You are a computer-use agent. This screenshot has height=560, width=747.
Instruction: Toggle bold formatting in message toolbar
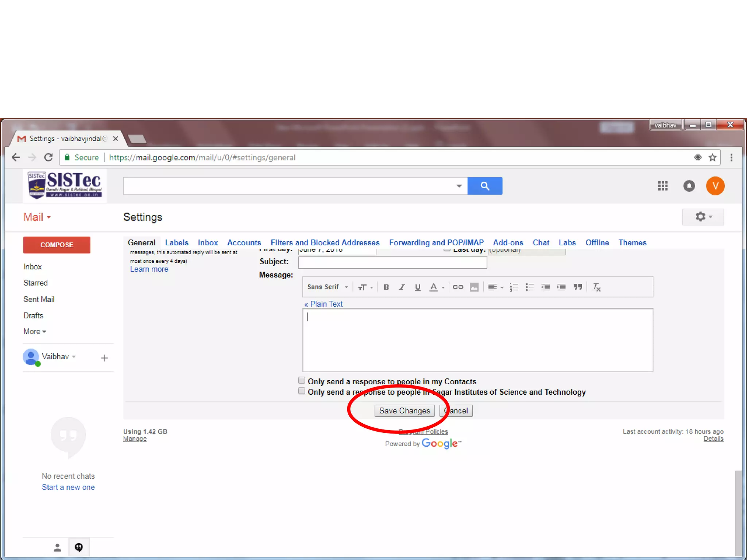[x=386, y=287]
